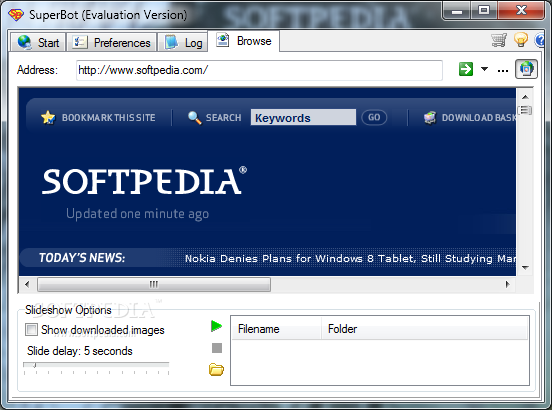Enable Show downloaded images checkbox
This screenshot has height=410, width=552.
(31, 330)
